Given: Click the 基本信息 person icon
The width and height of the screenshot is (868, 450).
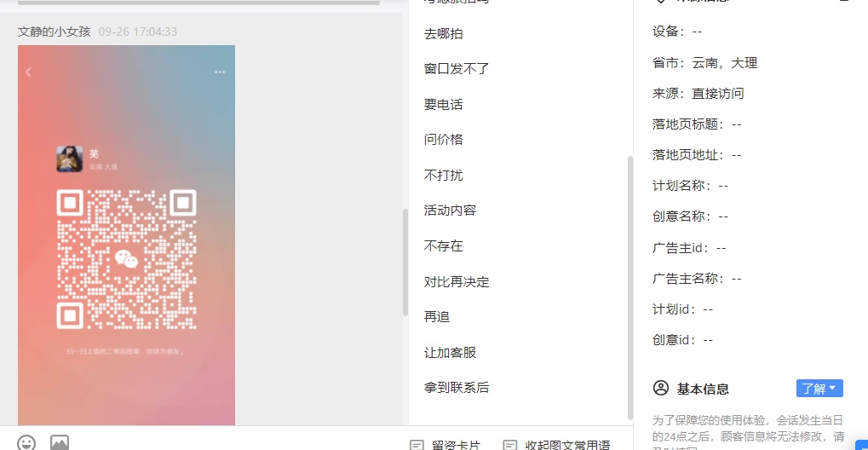Looking at the screenshot, I should (661, 388).
